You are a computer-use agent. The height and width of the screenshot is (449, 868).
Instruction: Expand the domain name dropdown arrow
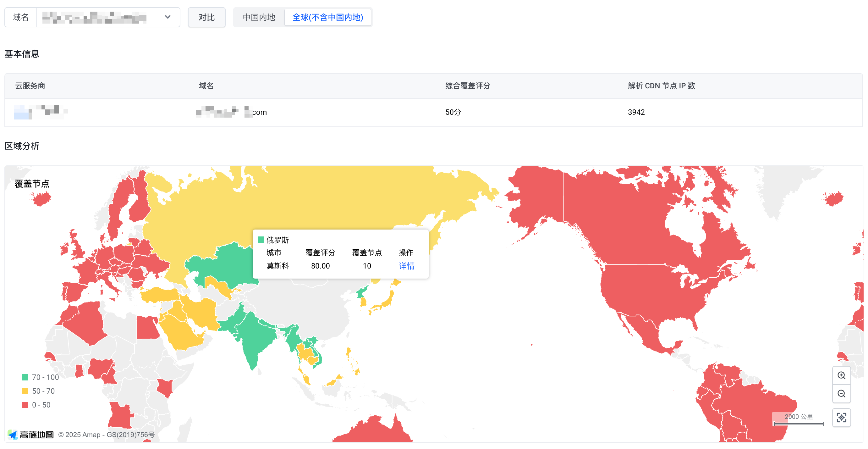click(168, 17)
